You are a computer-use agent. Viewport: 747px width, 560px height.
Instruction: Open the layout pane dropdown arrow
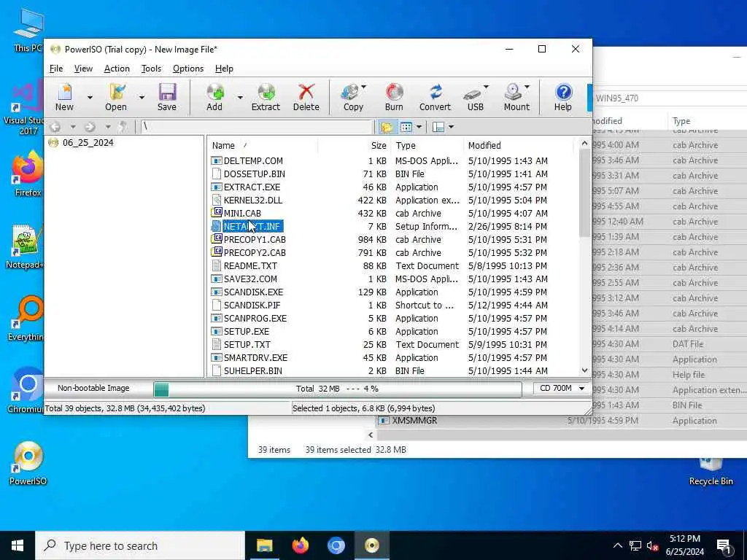[x=451, y=127]
